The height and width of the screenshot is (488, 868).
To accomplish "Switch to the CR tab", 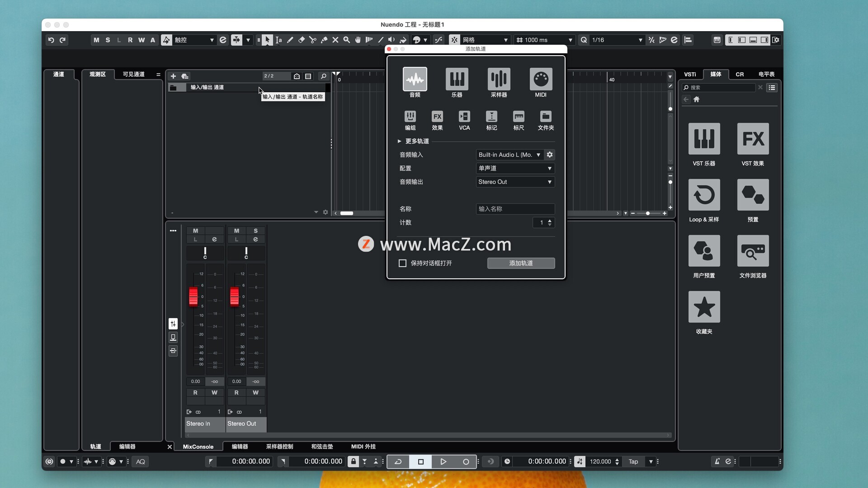I will (x=740, y=74).
